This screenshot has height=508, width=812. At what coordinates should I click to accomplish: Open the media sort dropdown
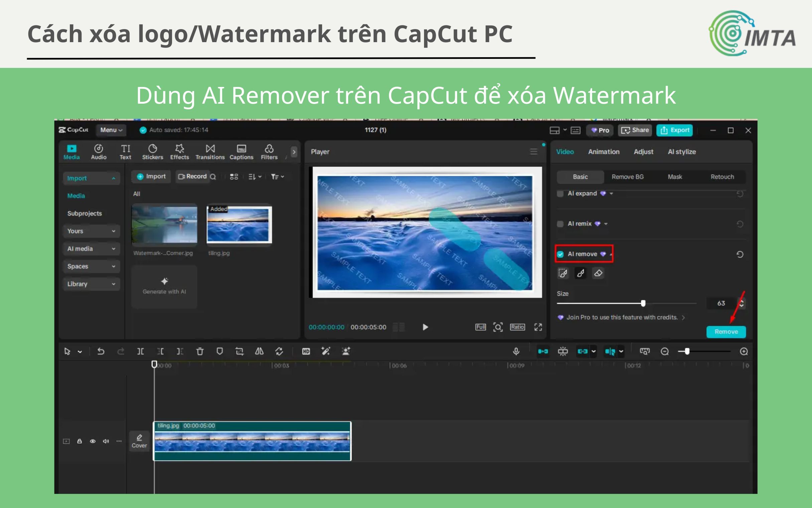(255, 177)
